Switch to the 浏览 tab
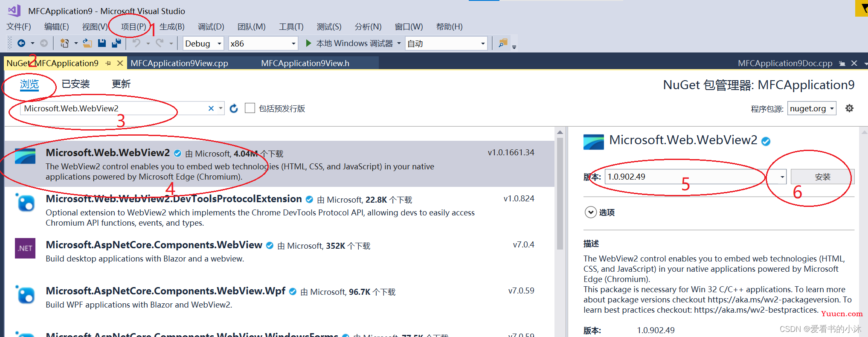Image resolution: width=868 pixels, height=337 pixels. [29, 84]
